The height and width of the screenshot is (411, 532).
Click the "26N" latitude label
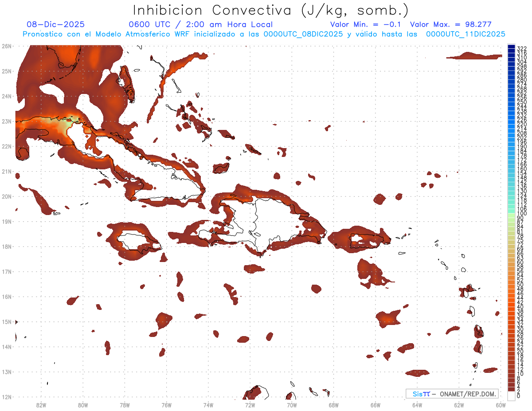7,46
